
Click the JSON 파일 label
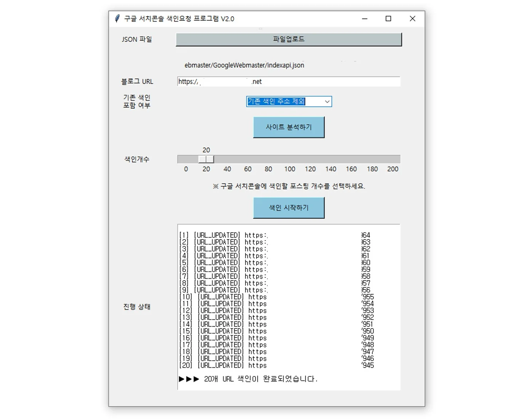pyautogui.click(x=137, y=39)
